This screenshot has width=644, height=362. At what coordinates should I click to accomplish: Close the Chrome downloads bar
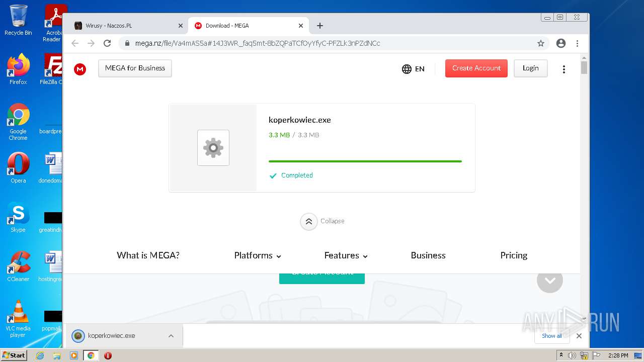pyautogui.click(x=579, y=336)
